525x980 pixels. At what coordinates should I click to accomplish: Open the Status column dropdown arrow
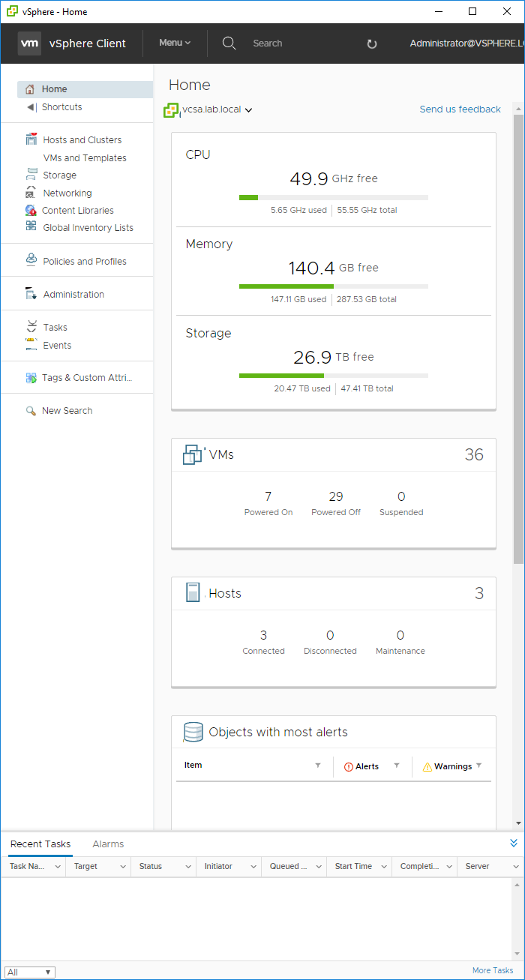click(188, 867)
